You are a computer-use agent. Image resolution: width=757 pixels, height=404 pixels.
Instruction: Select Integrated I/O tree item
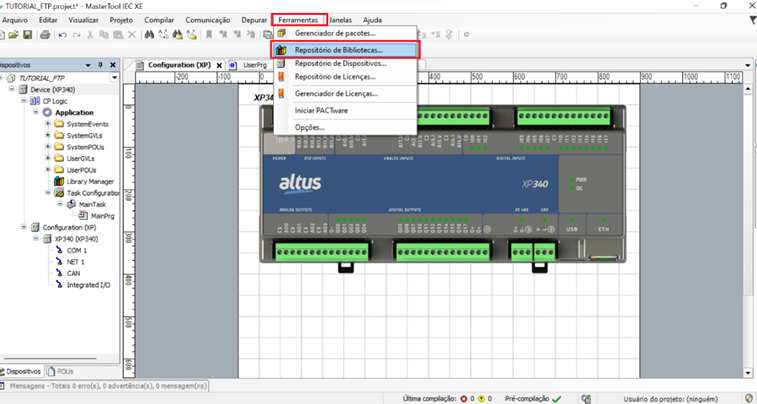click(88, 285)
